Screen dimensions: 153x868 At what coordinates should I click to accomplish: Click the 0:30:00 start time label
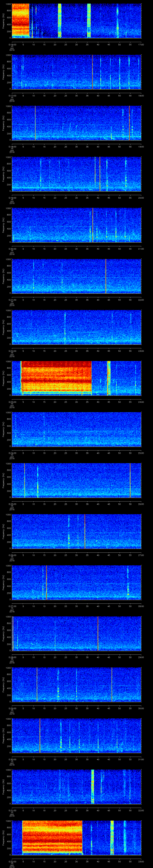(x=12, y=760)
